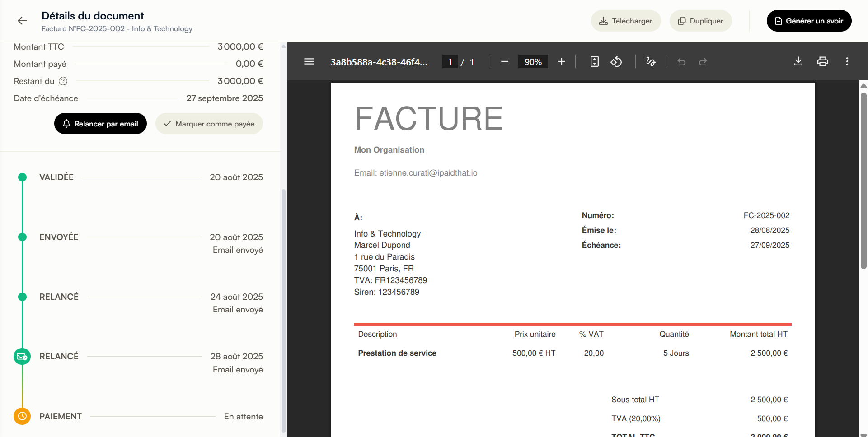Click the fit to page icon

click(x=595, y=61)
